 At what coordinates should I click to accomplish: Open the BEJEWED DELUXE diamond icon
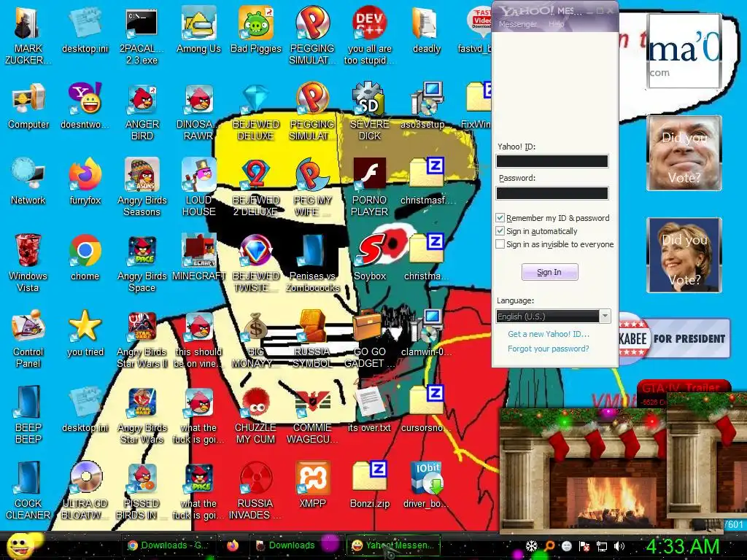tap(256, 112)
